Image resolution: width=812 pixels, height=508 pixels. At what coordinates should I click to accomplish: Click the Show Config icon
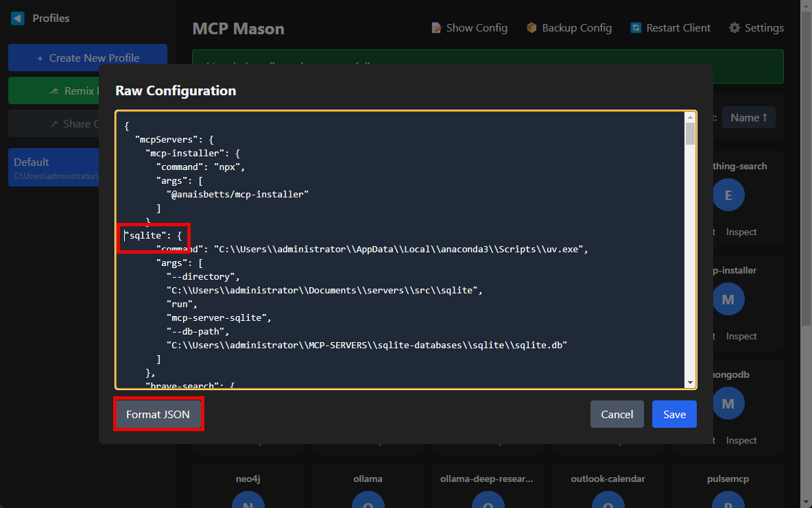point(436,27)
